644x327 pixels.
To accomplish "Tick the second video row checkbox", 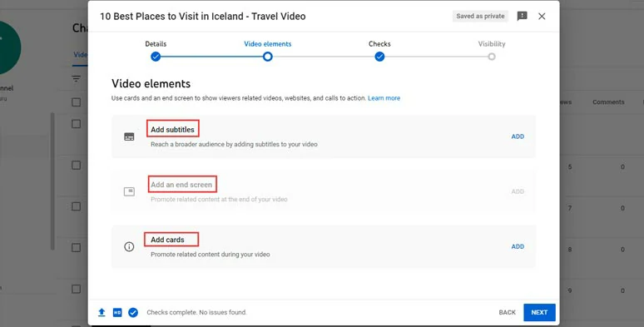I will coord(77,165).
